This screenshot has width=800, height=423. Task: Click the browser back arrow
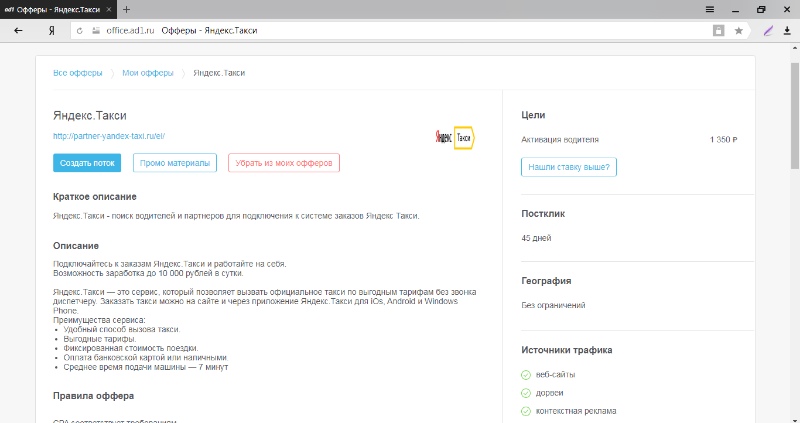point(18,31)
